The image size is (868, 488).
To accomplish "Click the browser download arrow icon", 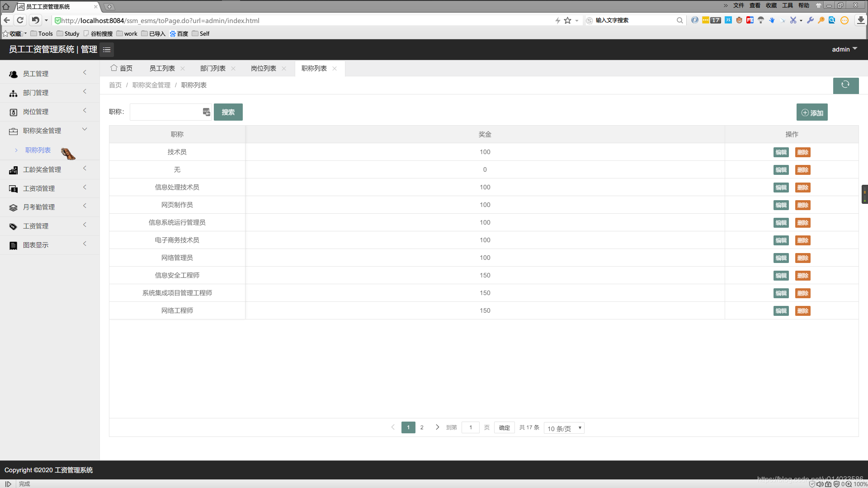I will (x=861, y=20).
